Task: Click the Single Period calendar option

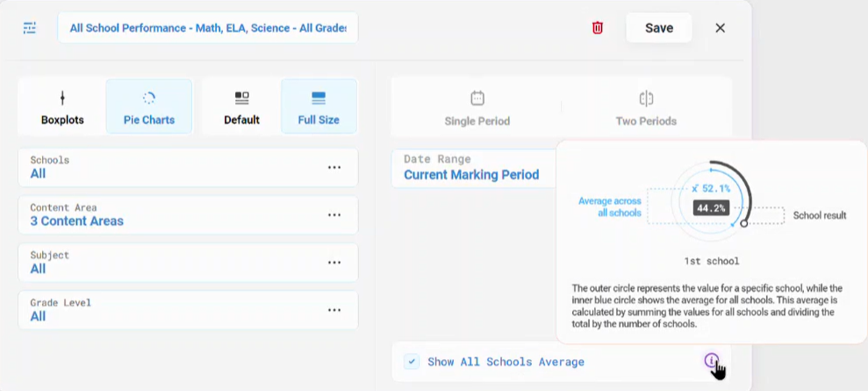Action: point(477,107)
